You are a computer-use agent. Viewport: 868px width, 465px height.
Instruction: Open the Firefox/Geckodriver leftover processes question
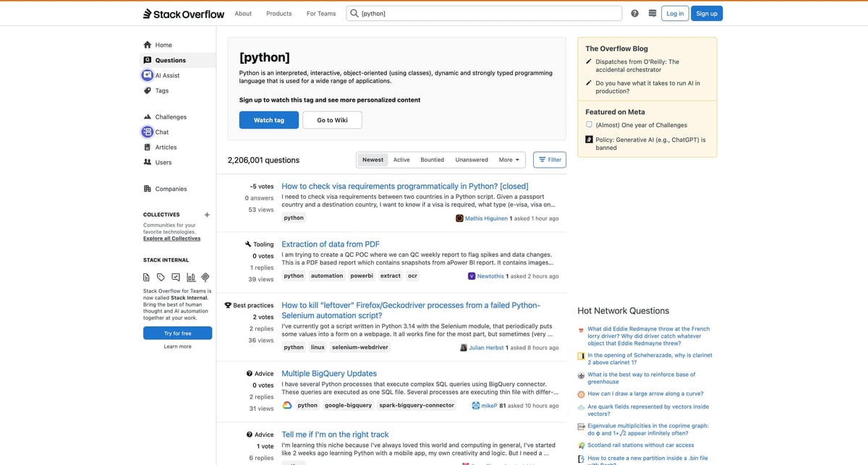pyautogui.click(x=411, y=310)
